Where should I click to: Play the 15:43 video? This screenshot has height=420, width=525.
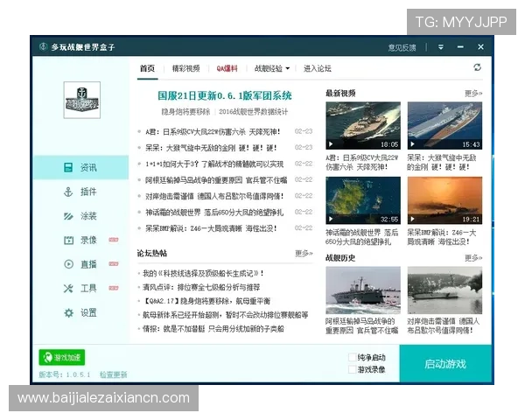click(x=444, y=126)
